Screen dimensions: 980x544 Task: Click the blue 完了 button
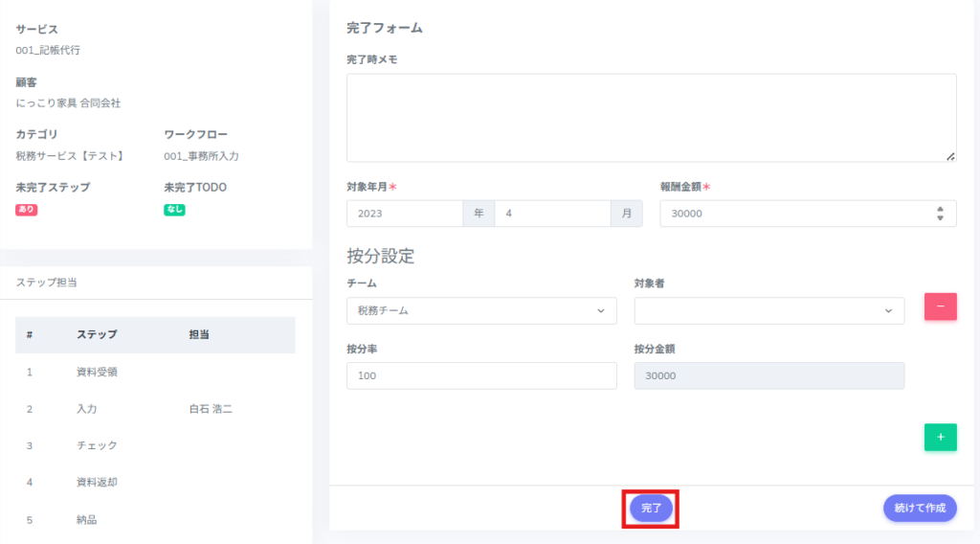click(x=651, y=509)
